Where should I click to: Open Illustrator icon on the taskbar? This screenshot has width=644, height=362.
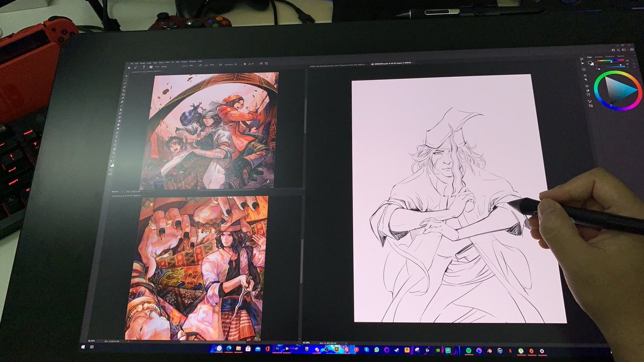336,350
